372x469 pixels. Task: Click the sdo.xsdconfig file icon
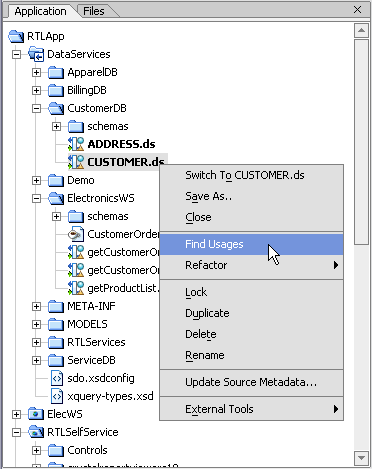pyautogui.click(x=57, y=378)
